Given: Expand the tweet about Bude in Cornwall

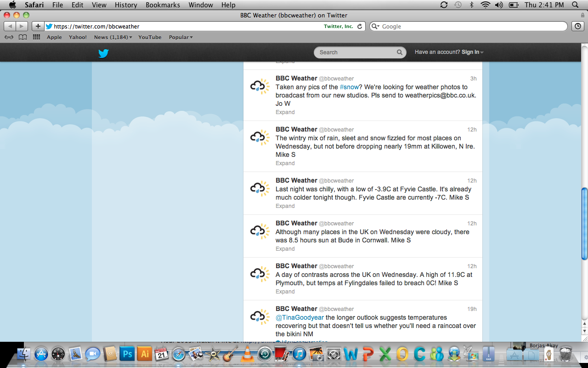Looking at the screenshot, I should [x=285, y=249].
